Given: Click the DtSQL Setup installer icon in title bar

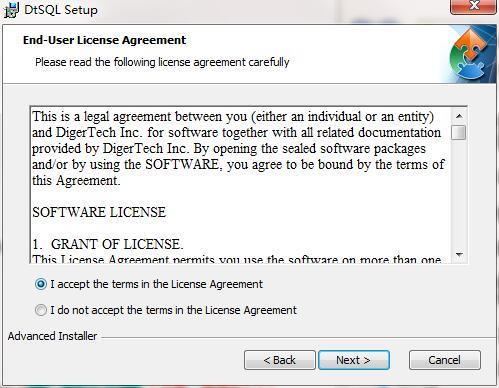Looking at the screenshot, I should (11, 10).
